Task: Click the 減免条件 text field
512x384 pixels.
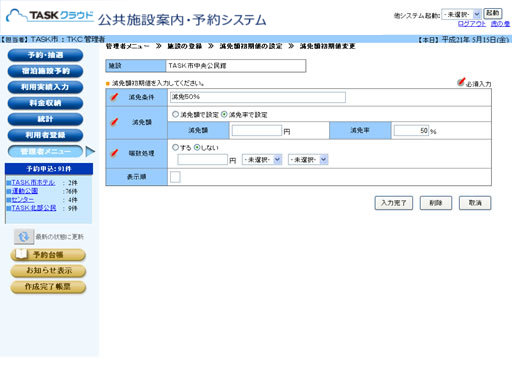Action: click(258, 97)
